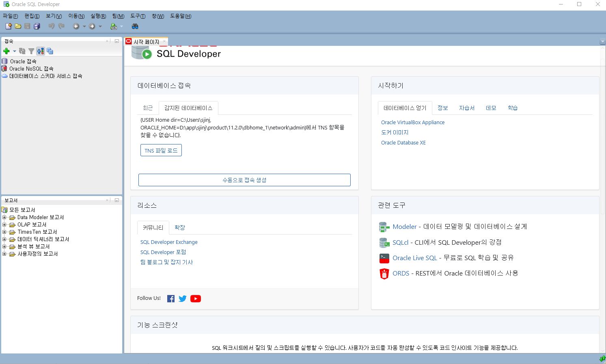Expand the TimesTen 보고서 node
The height and width of the screenshot is (364, 606).
click(x=4, y=232)
